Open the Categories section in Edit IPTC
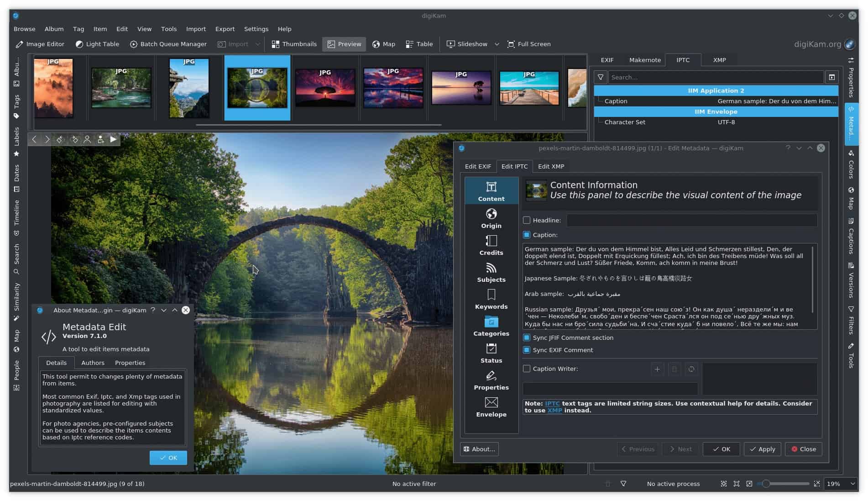Viewport: 868px width, 501px height. pos(491,326)
